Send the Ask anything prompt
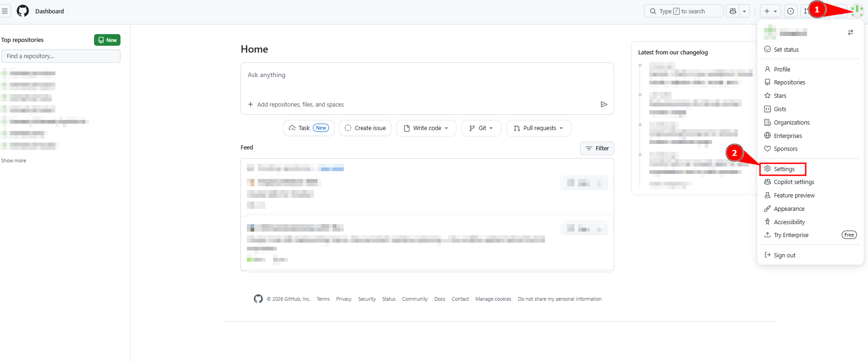 [604, 104]
